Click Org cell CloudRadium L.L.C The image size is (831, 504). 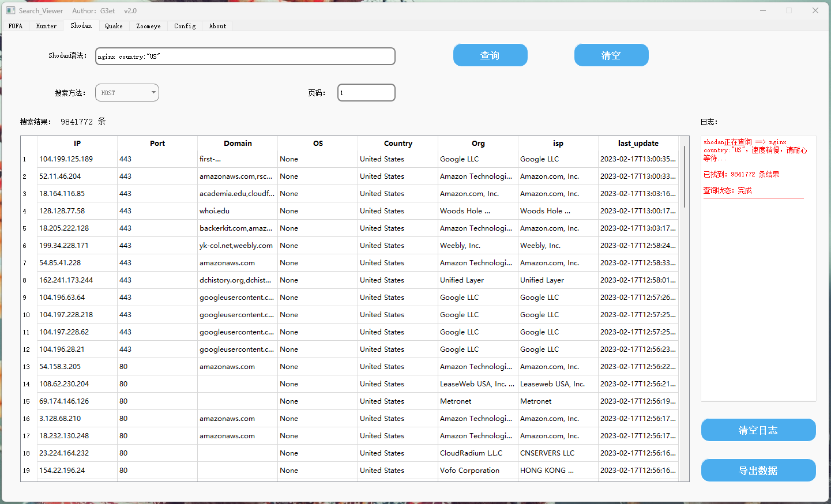478,453
